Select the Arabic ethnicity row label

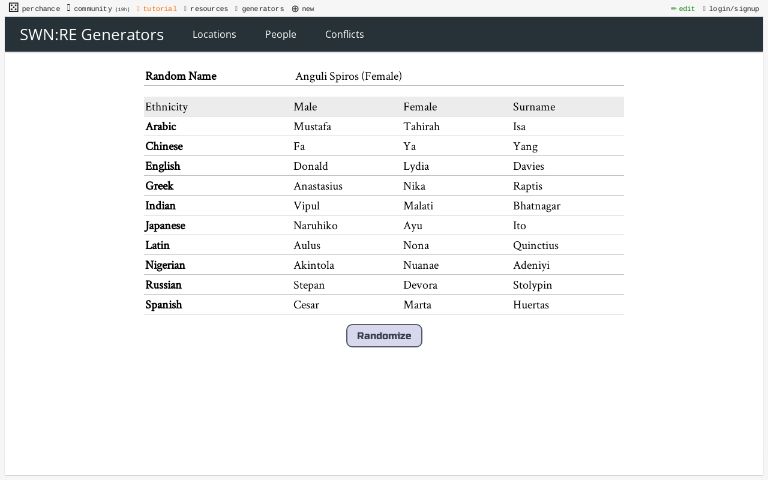pyautogui.click(x=161, y=127)
